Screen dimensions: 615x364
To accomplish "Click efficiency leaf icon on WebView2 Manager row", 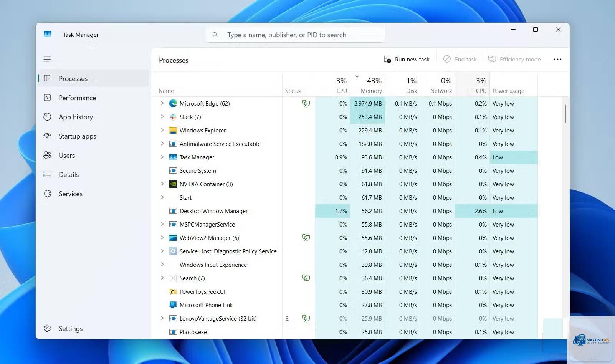I will (306, 238).
